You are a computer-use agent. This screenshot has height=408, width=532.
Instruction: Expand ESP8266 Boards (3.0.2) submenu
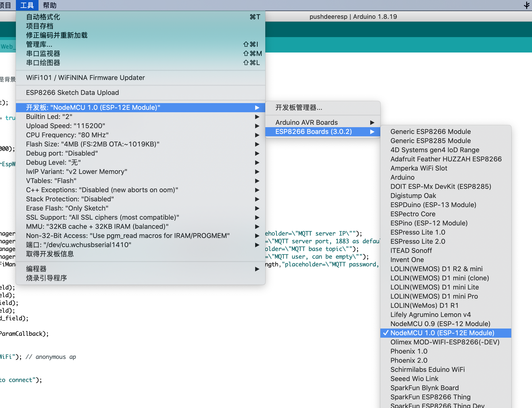pos(323,132)
